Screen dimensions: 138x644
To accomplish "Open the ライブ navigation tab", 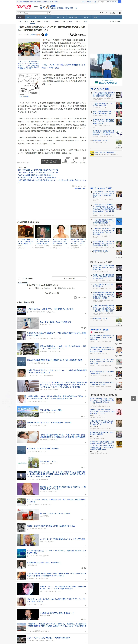I will 37,17.
